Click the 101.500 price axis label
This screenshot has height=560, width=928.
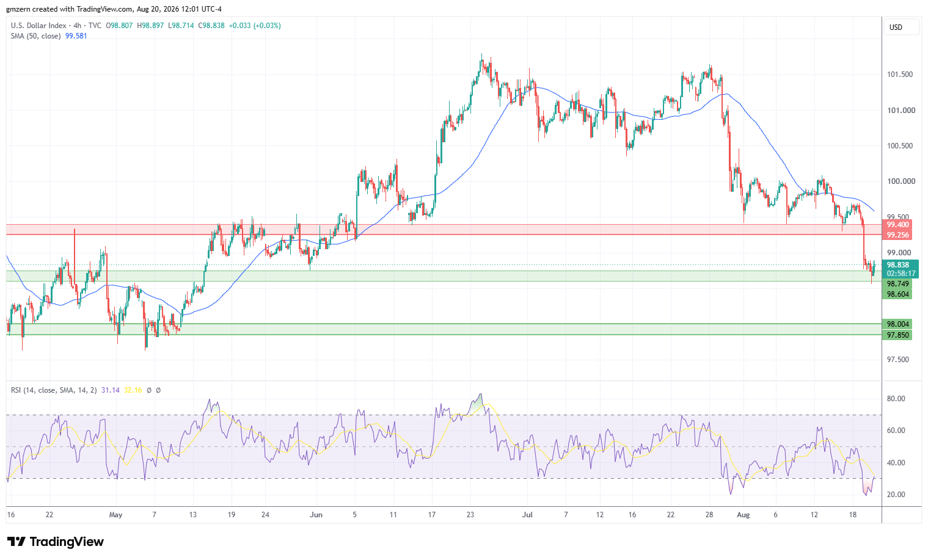[900, 75]
